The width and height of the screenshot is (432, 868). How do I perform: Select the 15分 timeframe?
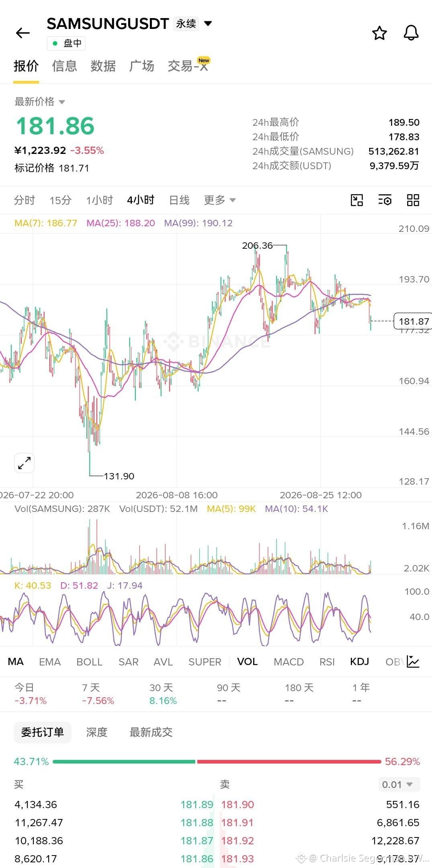coord(61,200)
